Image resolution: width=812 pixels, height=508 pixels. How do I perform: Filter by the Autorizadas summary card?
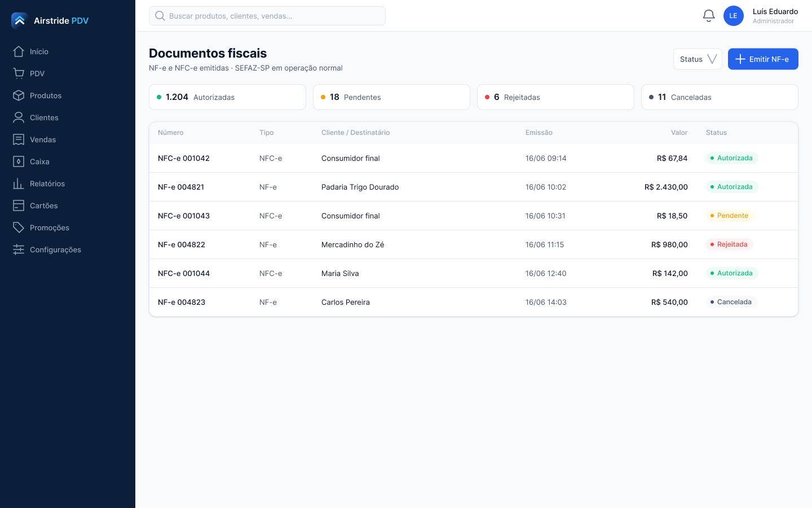227,97
